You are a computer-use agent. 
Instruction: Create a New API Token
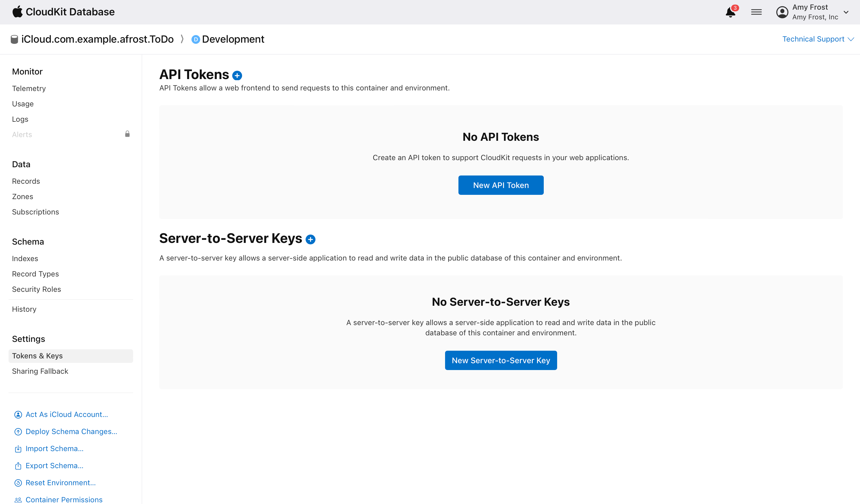tap(501, 185)
